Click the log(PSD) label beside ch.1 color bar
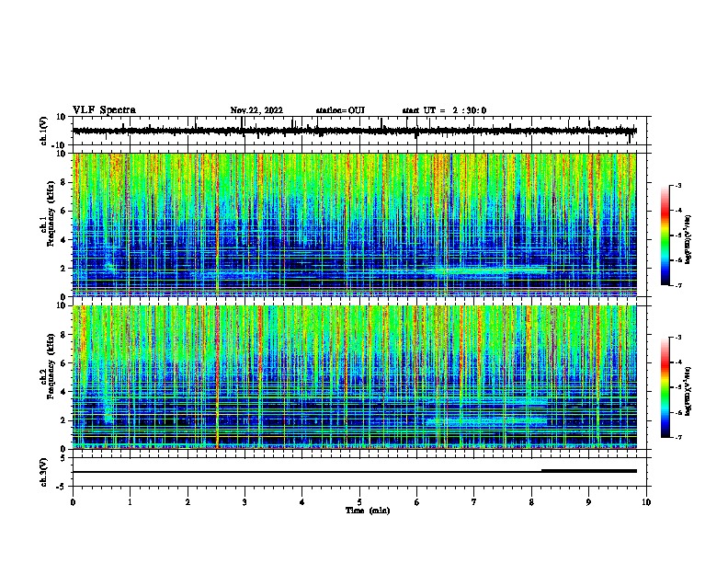 688,239
